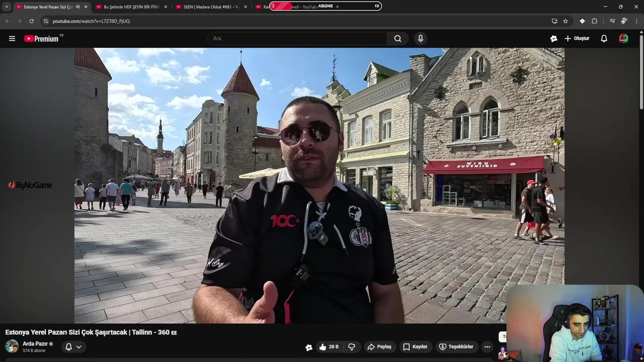Switch to SEEN Madara Olduk #681 tab
The height and width of the screenshot is (362, 644).
[x=210, y=7]
